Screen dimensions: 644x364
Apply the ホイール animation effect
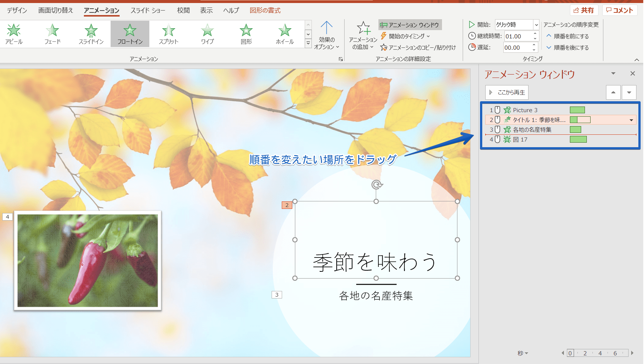(x=285, y=34)
